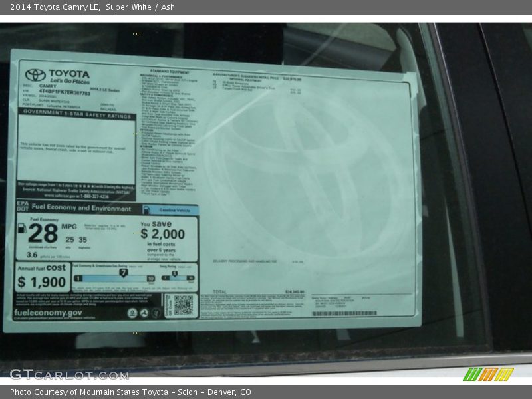Screen dimensions: 532x399
Task: Click the QR code on the sticker
Action: coord(182,304)
